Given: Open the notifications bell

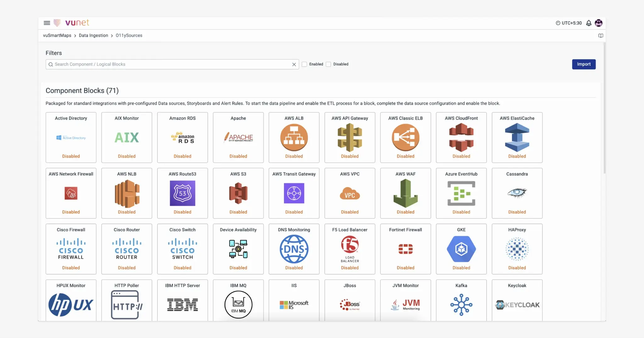Looking at the screenshot, I should [589, 23].
